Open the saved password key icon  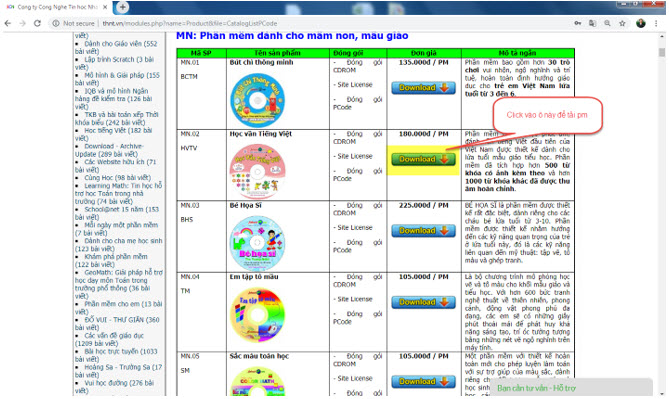578,23
